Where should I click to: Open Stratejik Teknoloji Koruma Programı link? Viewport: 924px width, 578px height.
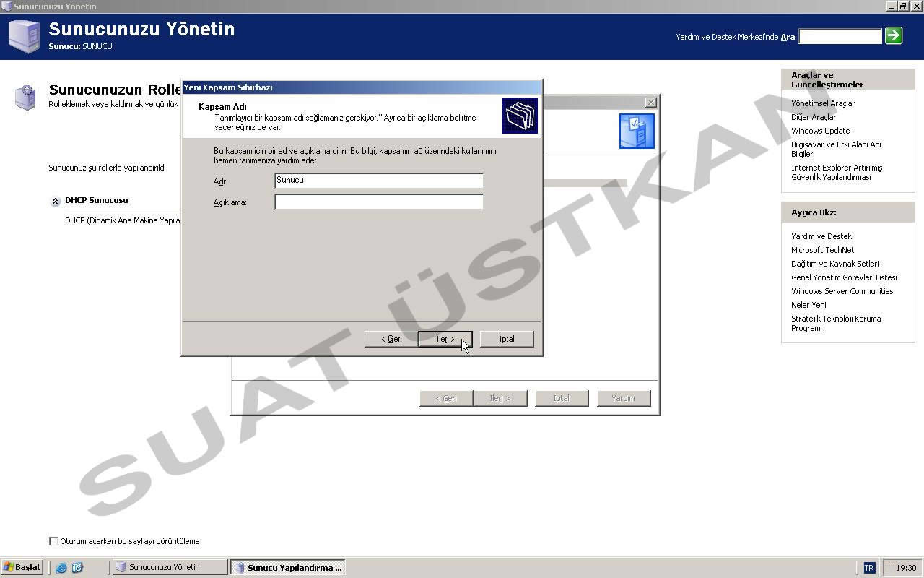click(835, 323)
